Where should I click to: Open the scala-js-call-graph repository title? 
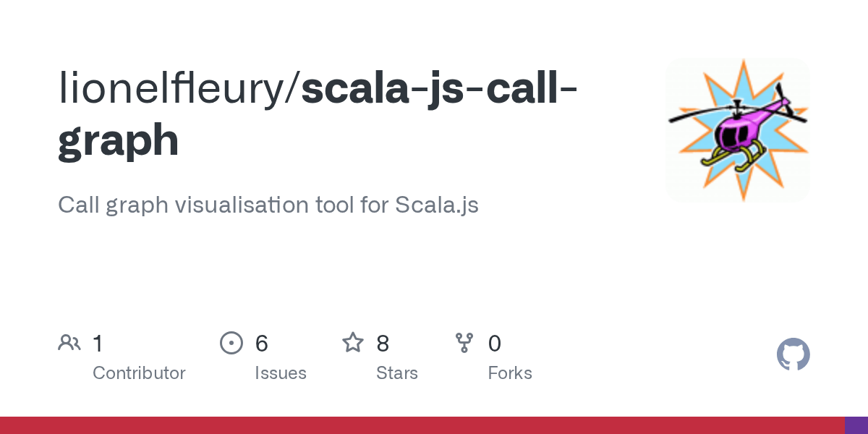tap(318, 114)
